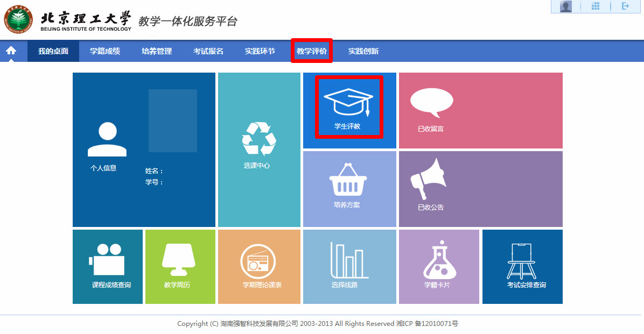Open 学期理论课表 semester timetable

[x=259, y=266]
